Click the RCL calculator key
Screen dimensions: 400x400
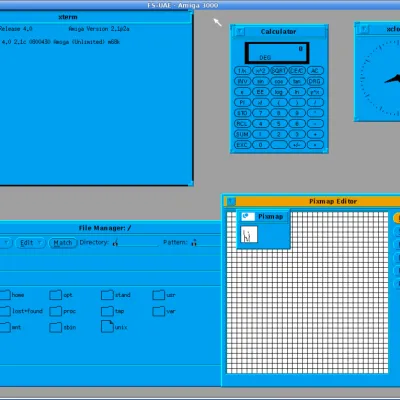(242, 124)
